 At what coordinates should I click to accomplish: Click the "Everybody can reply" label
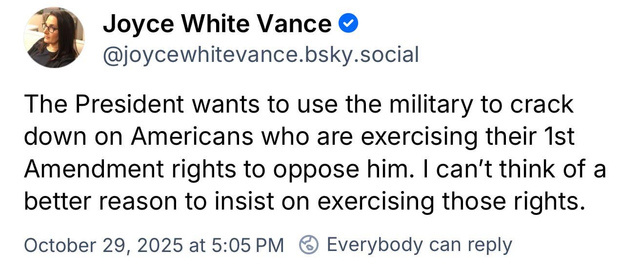pyautogui.click(x=419, y=245)
